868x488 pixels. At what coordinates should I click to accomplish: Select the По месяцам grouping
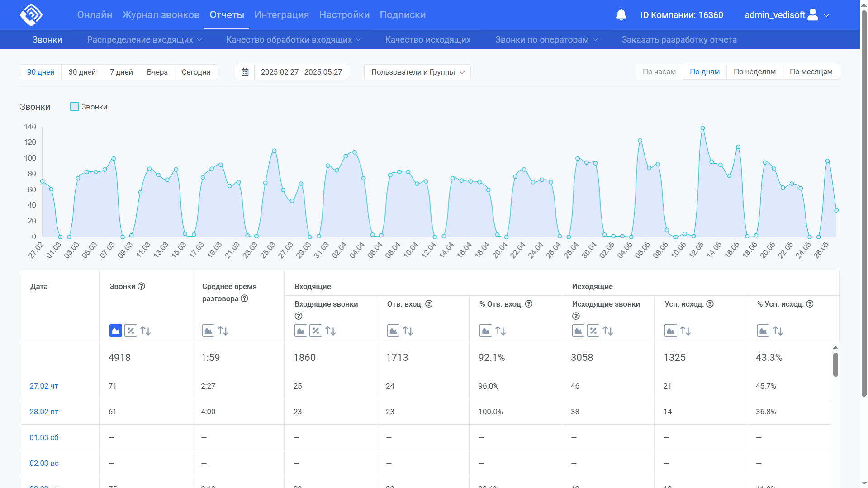coord(811,72)
